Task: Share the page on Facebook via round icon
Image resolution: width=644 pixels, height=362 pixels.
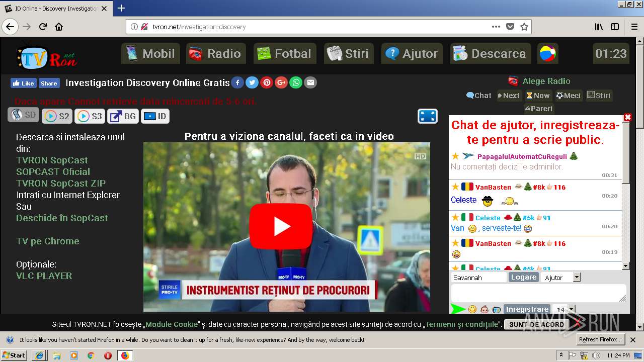Action: [237, 82]
